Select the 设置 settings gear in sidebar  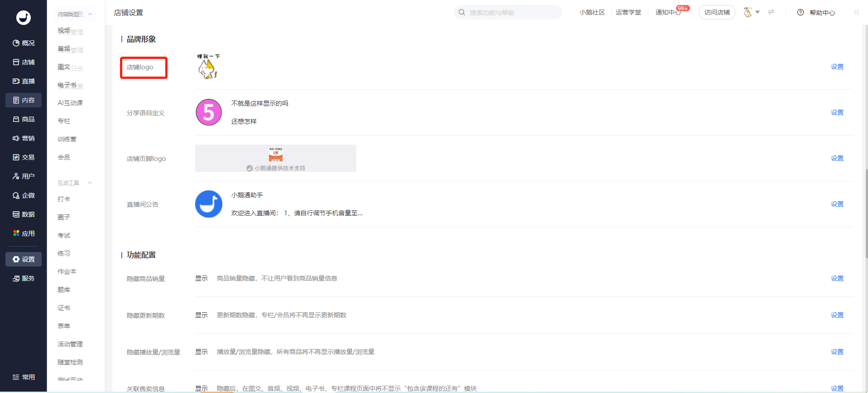24,259
